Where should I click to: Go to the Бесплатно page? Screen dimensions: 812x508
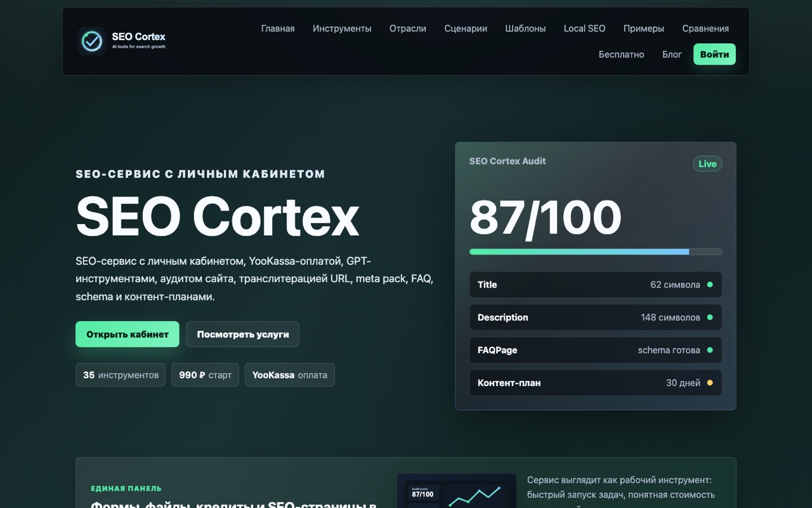click(x=621, y=55)
